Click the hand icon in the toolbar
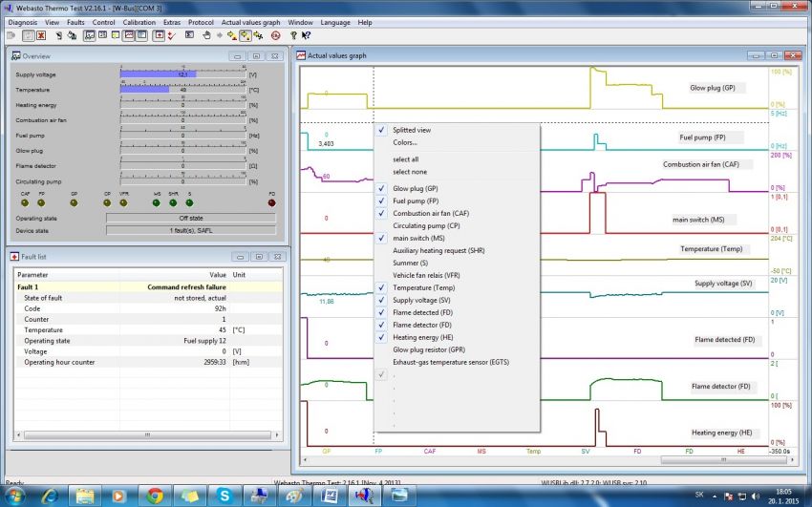Image resolution: width=812 pixels, height=507 pixels. point(206,35)
